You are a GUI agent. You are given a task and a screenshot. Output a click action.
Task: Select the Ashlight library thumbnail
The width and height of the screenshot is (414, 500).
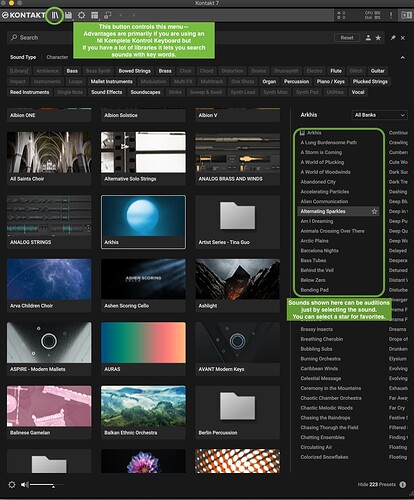(x=238, y=285)
